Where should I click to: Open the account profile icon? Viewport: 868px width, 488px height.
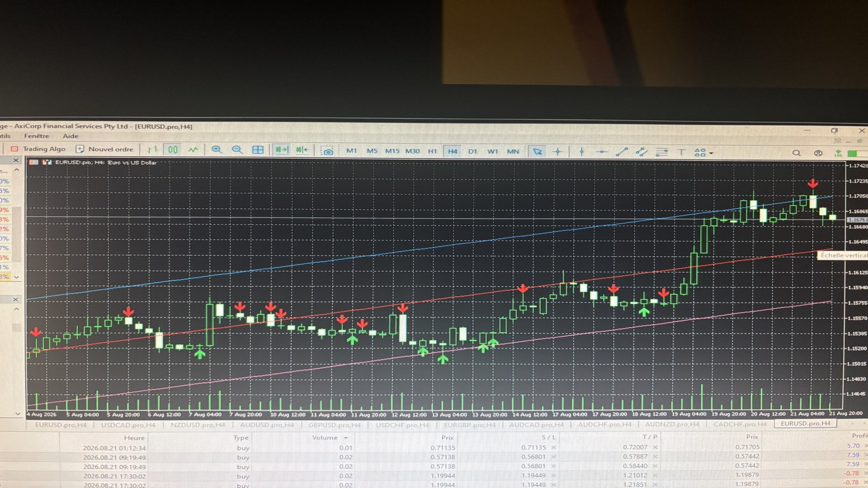[818, 153]
